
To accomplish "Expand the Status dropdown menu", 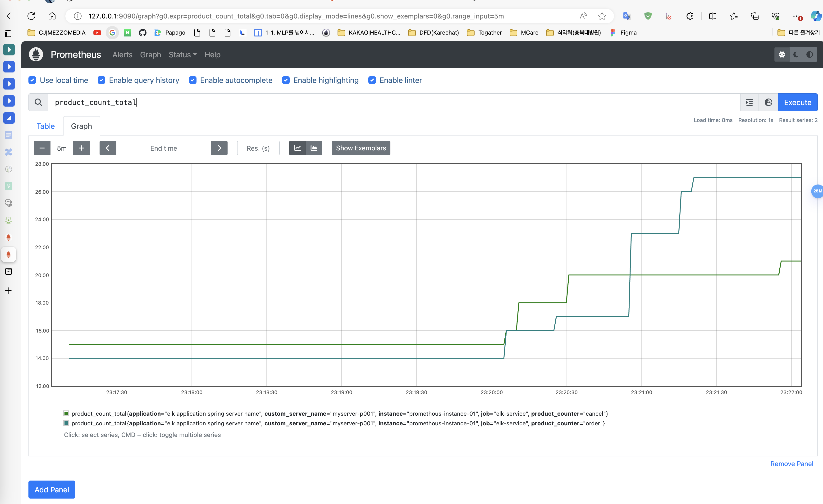I will coord(182,54).
